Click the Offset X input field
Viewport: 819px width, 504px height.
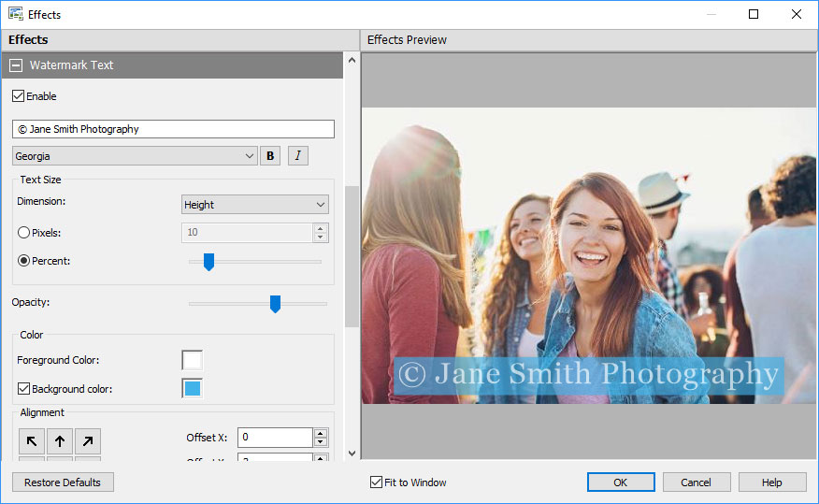pos(275,438)
